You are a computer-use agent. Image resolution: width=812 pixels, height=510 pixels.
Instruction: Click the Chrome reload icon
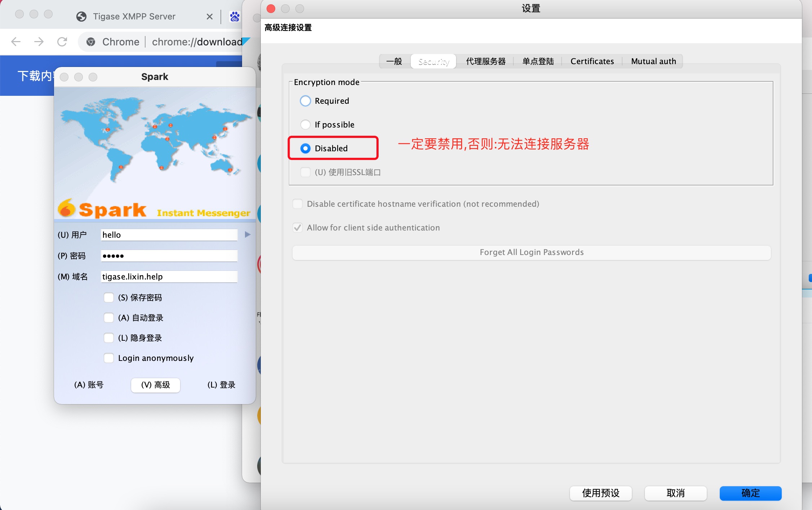point(62,42)
